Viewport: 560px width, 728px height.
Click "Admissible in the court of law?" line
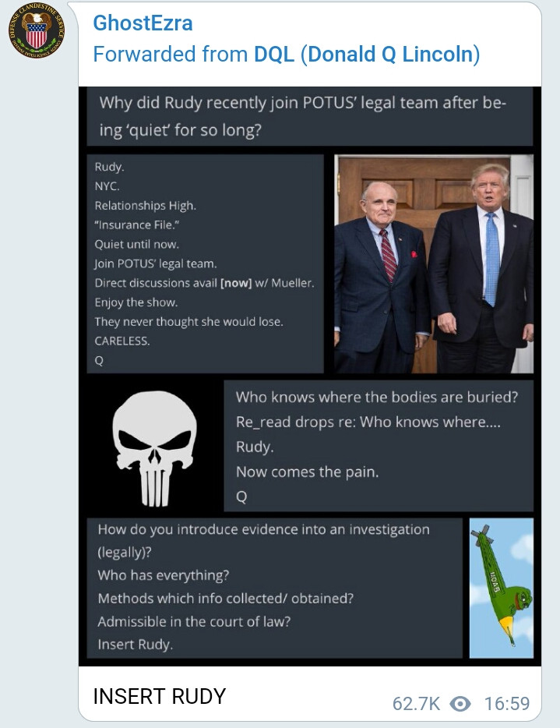point(194,621)
